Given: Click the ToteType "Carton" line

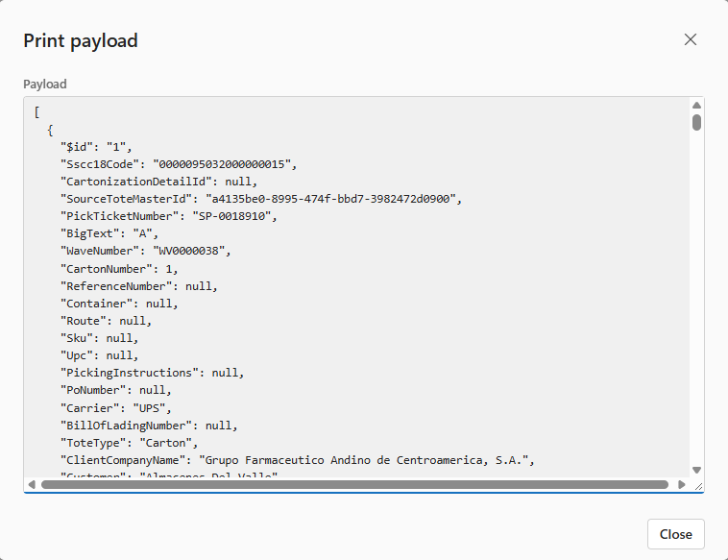Looking at the screenshot, I should click(x=129, y=443).
